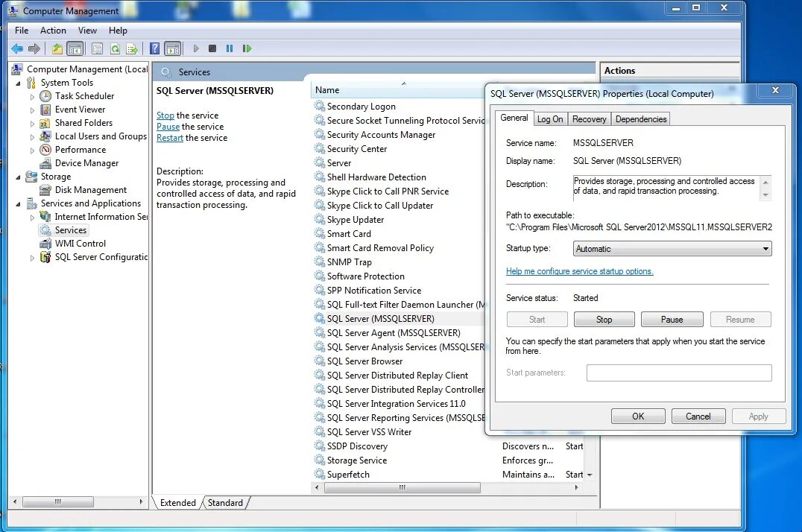802x532 pixels.
Task: Select the Services node in tree
Action: pyautogui.click(x=71, y=230)
